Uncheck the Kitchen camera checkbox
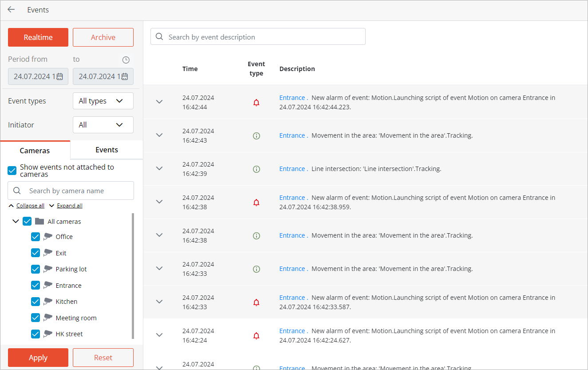588x370 pixels. point(36,302)
